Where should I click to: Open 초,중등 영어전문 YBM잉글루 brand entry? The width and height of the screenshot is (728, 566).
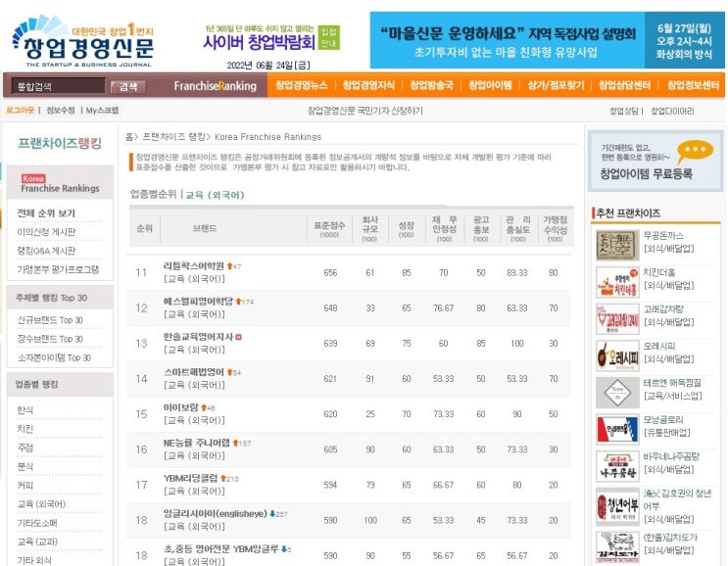click(221, 548)
